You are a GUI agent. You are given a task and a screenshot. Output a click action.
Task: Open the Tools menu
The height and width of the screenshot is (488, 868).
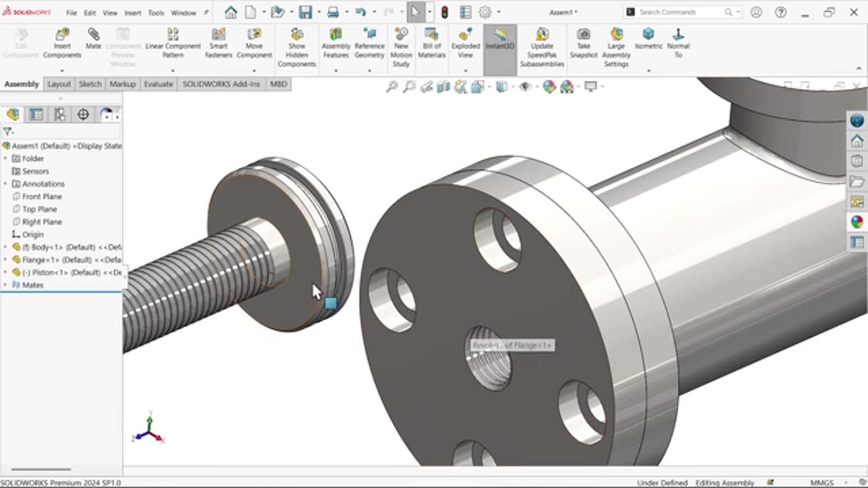point(156,13)
